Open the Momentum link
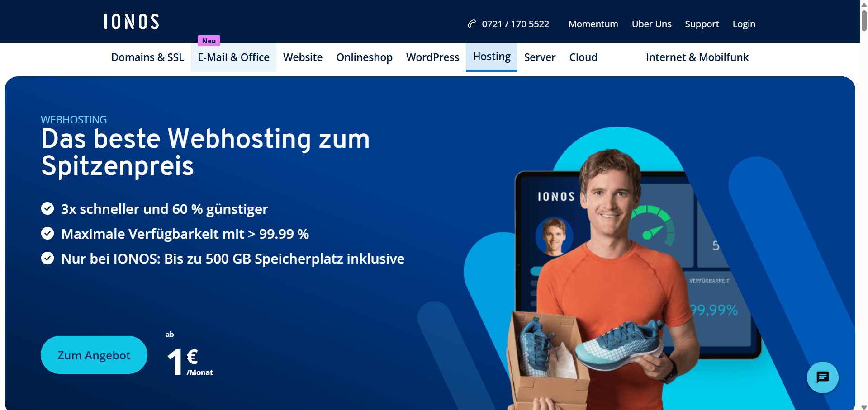This screenshot has height=410, width=868. pos(593,24)
